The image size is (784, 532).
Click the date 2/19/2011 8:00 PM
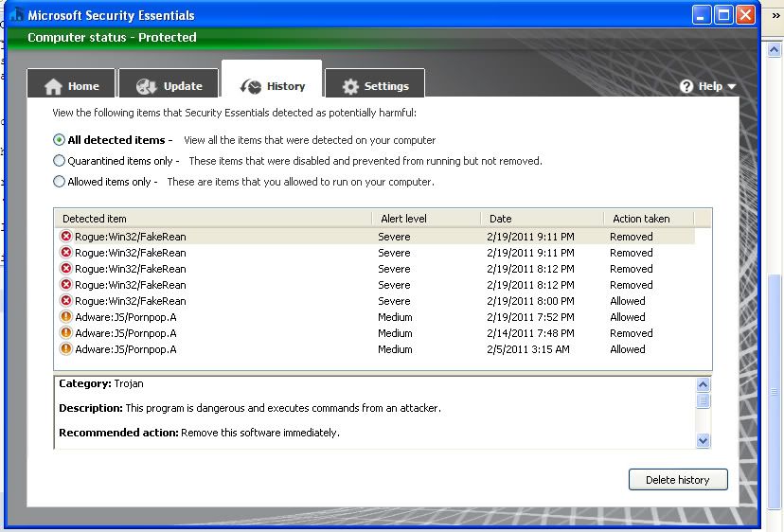click(530, 301)
